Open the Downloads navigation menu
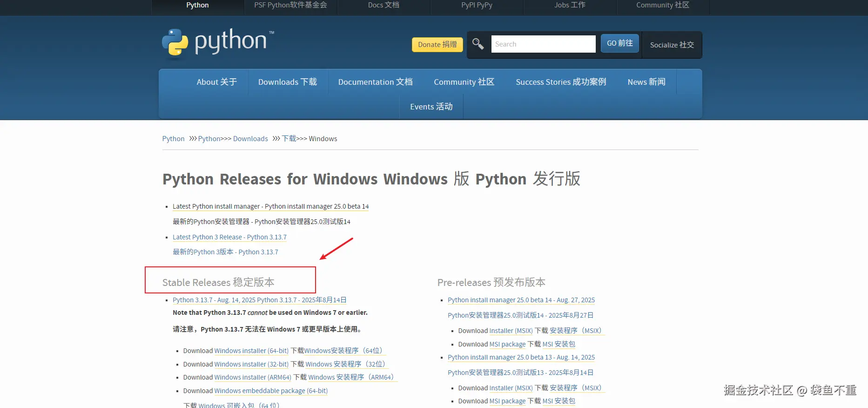 [288, 82]
